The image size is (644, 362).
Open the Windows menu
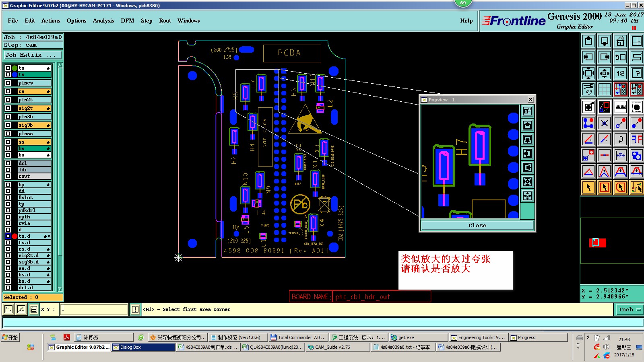189,21
